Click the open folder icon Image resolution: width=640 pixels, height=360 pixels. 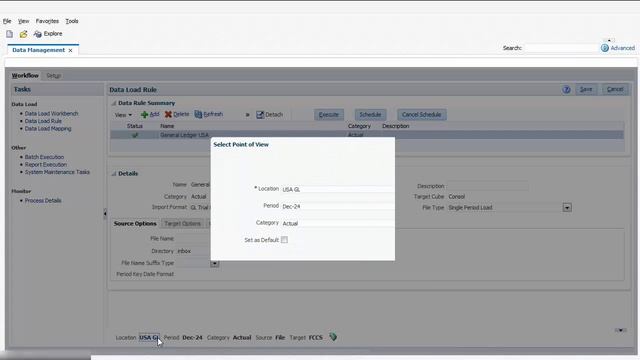click(x=24, y=34)
